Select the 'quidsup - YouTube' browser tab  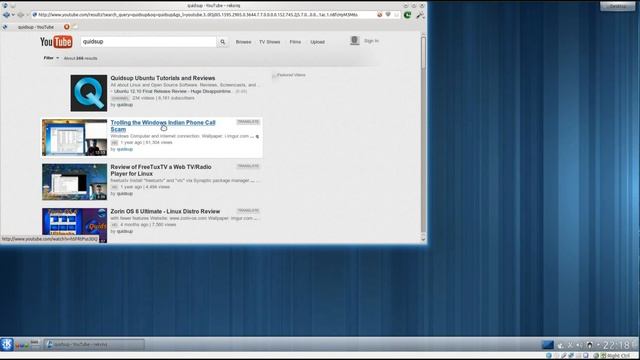36,27
